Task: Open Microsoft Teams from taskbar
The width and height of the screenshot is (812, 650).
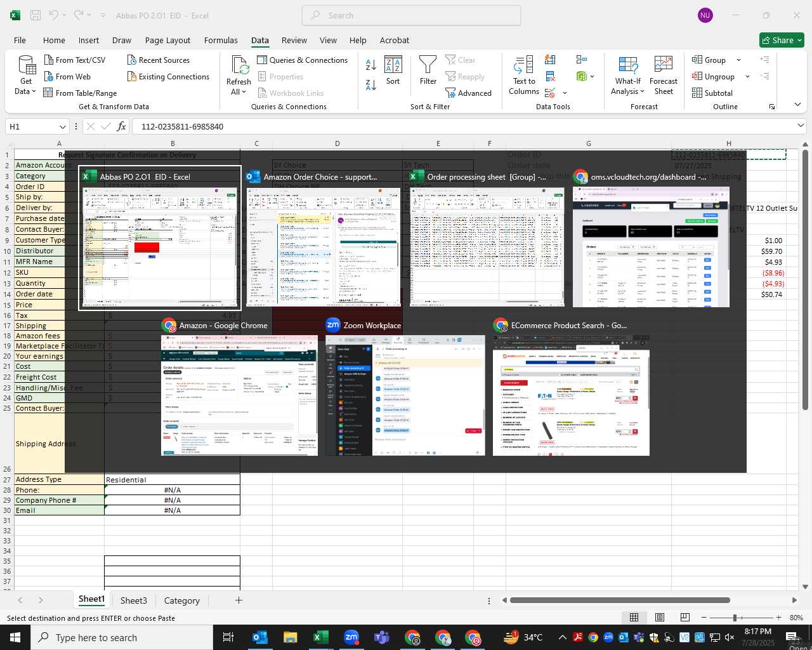Action: (381, 637)
